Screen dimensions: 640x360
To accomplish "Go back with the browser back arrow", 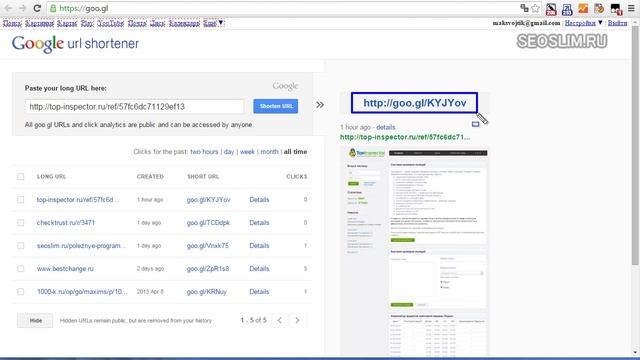I will pos(8,8).
